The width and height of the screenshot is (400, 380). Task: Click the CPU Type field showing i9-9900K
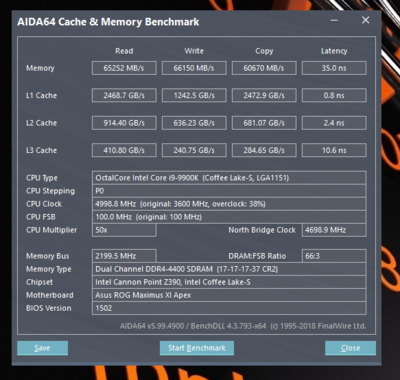click(229, 178)
